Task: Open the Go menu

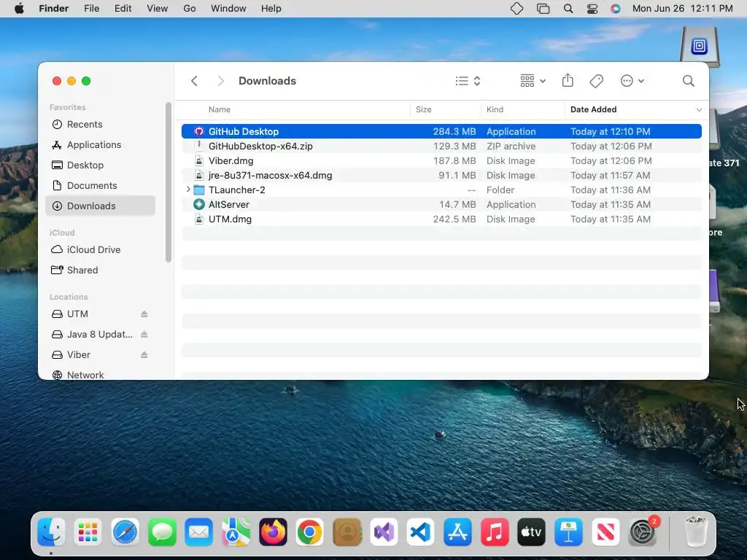Action: pyautogui.click(x=190, y=9)
